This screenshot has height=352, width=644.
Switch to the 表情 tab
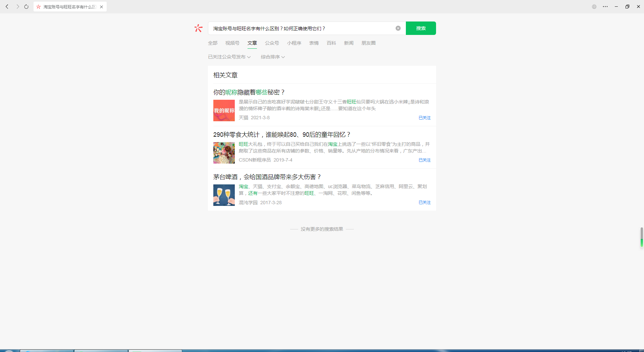(314, 43)
